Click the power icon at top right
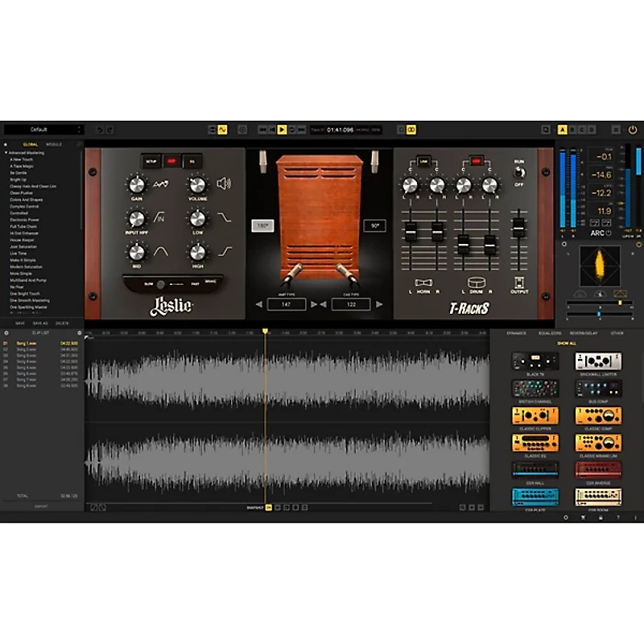This screenshot has width=644, height=644. pyautogui.click(x=634, y=129)
